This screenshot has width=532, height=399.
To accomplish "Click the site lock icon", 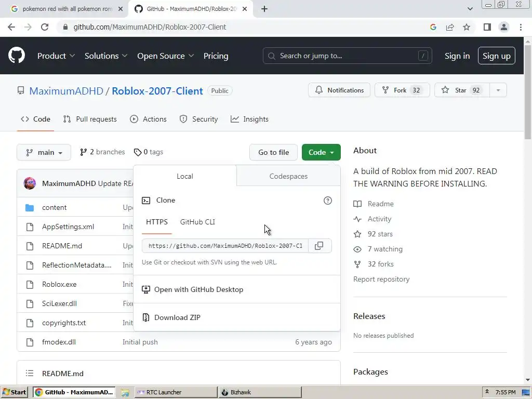I will (x=65, y=27).
